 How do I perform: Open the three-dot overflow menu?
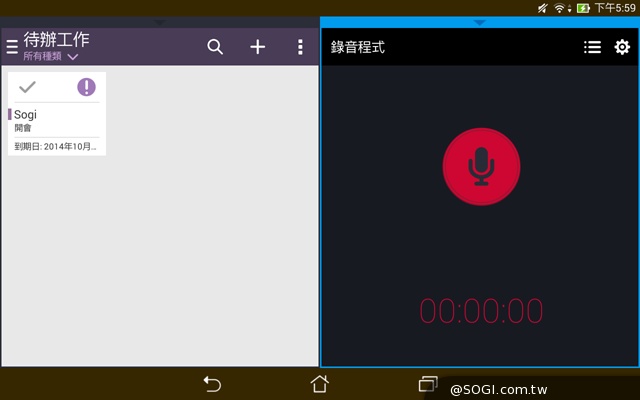[300, 47]
